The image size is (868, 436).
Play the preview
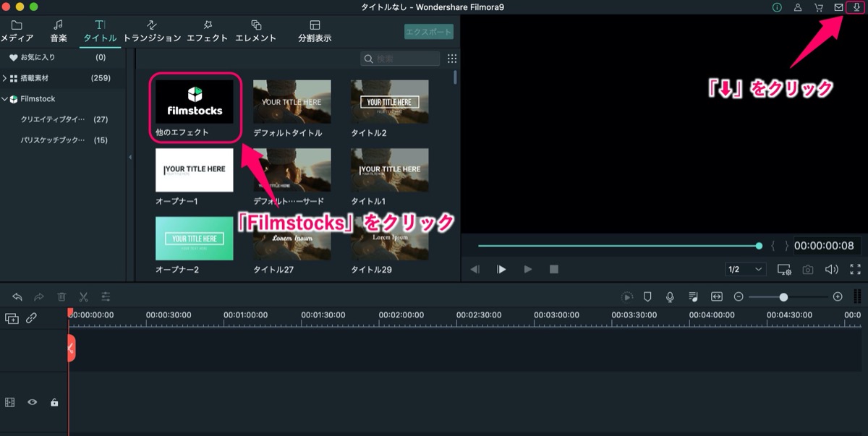click(528, 269)
